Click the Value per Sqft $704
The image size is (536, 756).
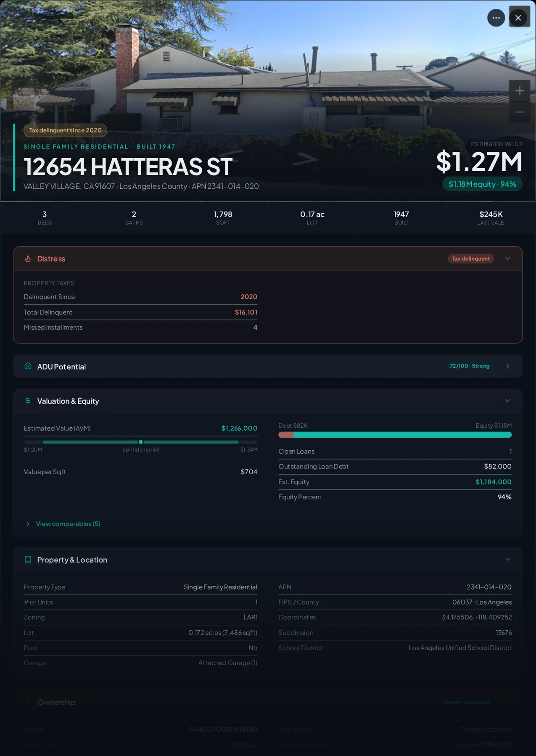[x=249, y=472]
